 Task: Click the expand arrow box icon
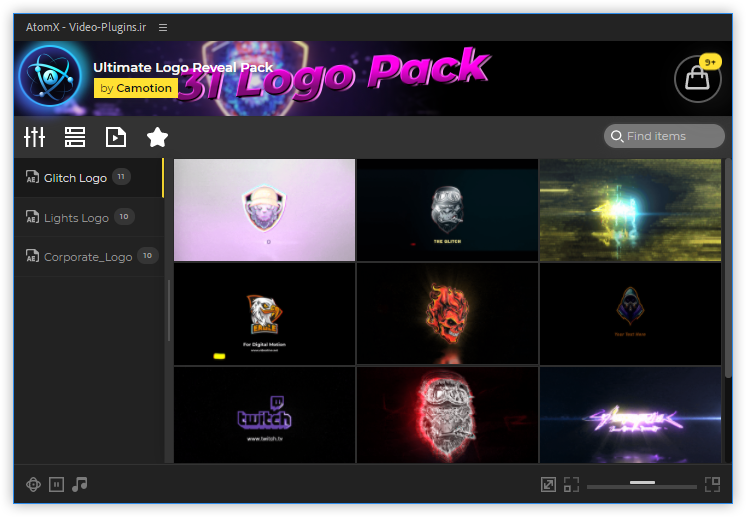coord(549,485)
